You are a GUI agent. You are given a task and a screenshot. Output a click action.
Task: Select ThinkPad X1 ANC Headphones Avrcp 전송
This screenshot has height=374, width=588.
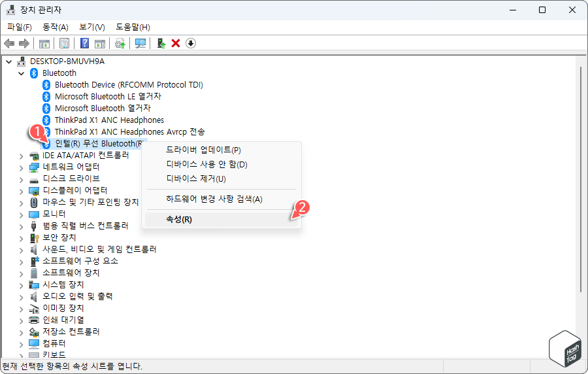pyautogui.click(x=130, y=132)
